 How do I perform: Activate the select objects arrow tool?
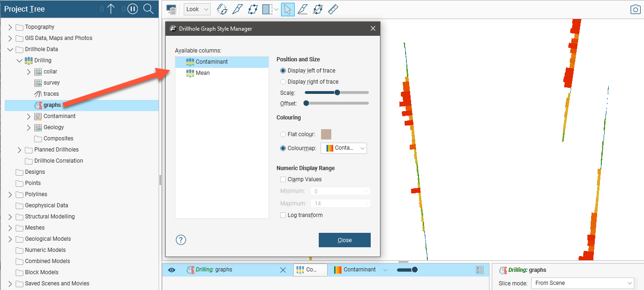(x=288, y=9)
